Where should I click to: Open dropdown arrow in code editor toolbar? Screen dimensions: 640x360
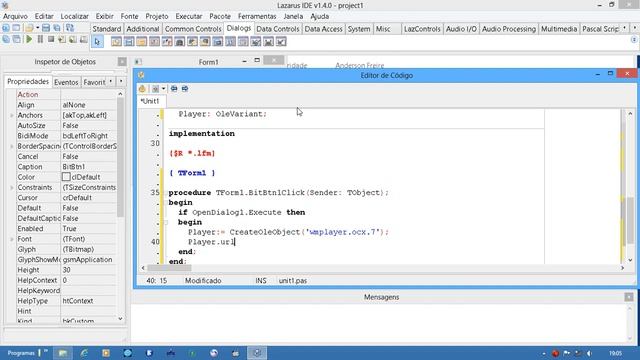[x=163, y=89]
